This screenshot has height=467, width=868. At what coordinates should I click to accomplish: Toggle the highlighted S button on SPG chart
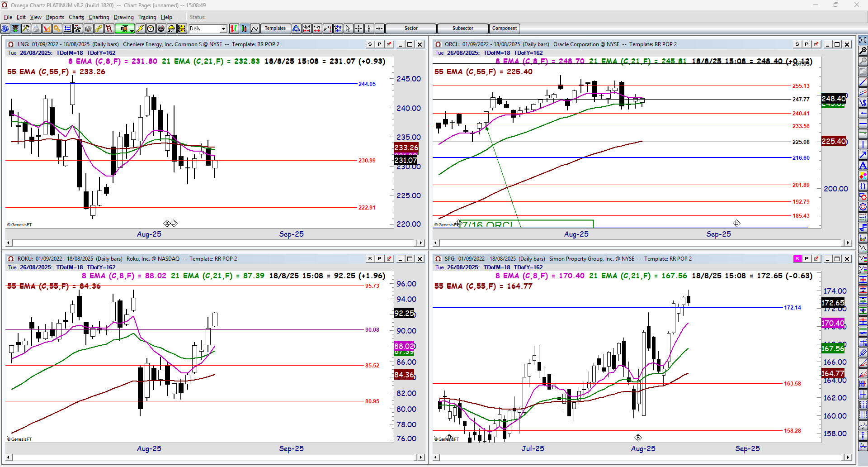coord(797,259)
